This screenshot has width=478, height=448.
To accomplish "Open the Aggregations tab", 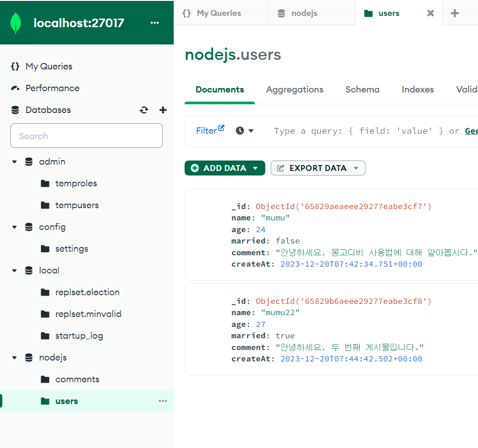I will [294, 90].
